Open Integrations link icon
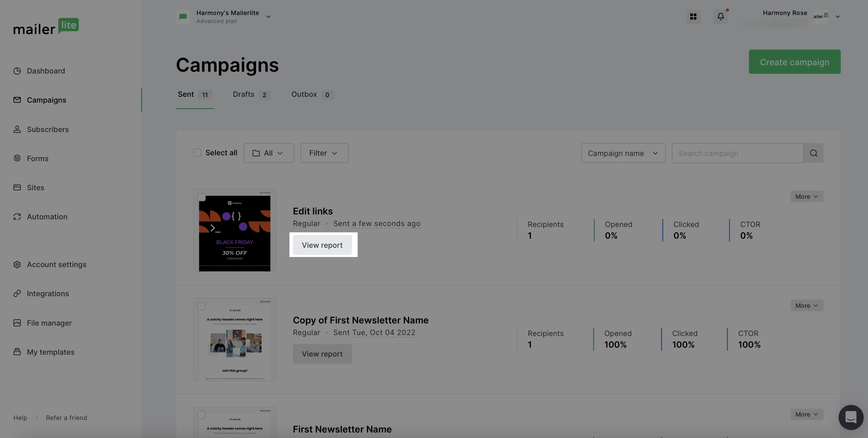The image size is (868, 438). pos(17,294)
